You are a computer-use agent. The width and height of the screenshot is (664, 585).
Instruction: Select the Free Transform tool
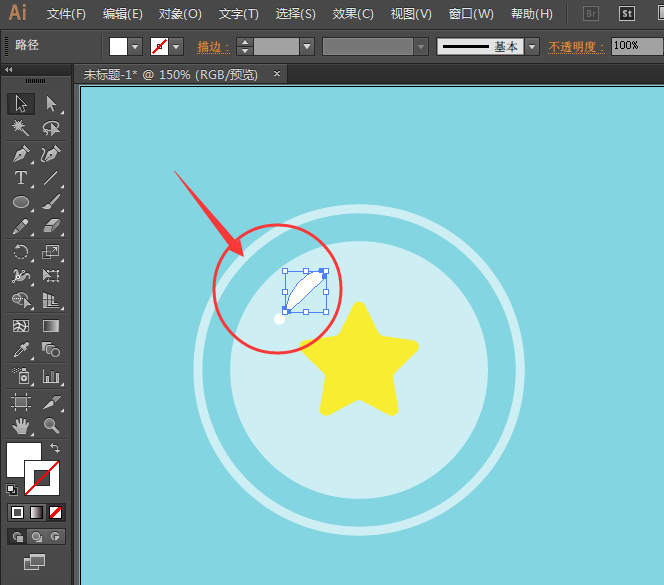click(x=51, y=276)
